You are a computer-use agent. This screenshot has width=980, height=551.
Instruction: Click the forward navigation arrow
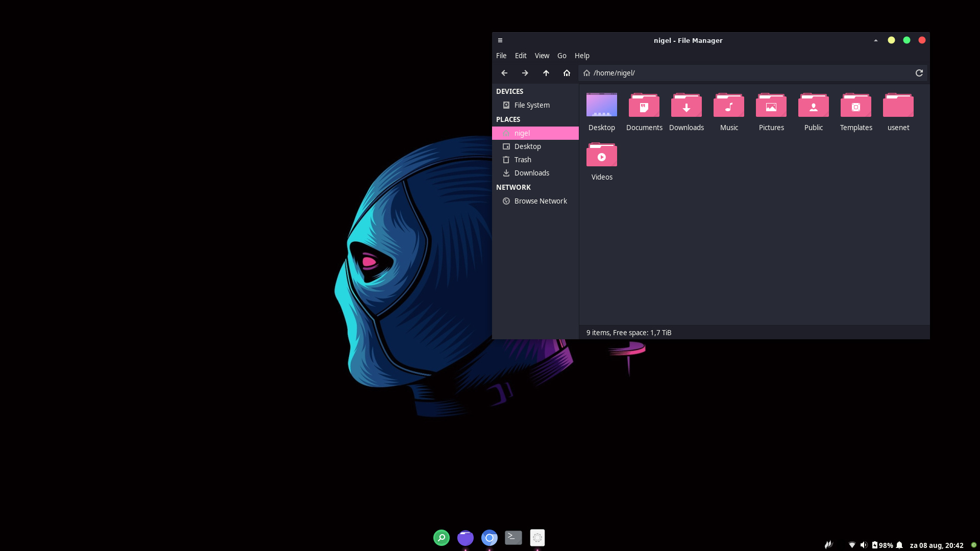(x=525, y=73)
